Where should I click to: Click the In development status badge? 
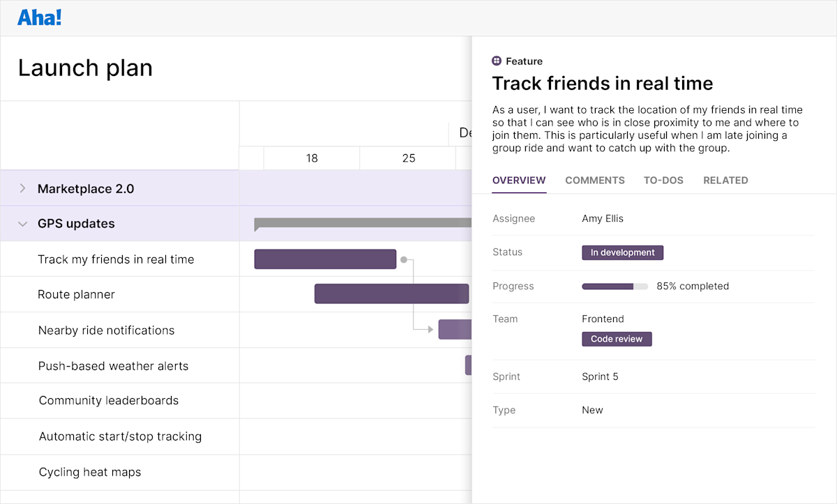(622, 252)
